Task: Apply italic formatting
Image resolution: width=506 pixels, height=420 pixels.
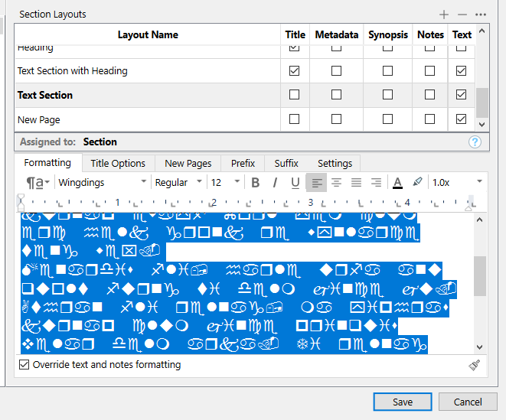Action: (x=276, y=182)
